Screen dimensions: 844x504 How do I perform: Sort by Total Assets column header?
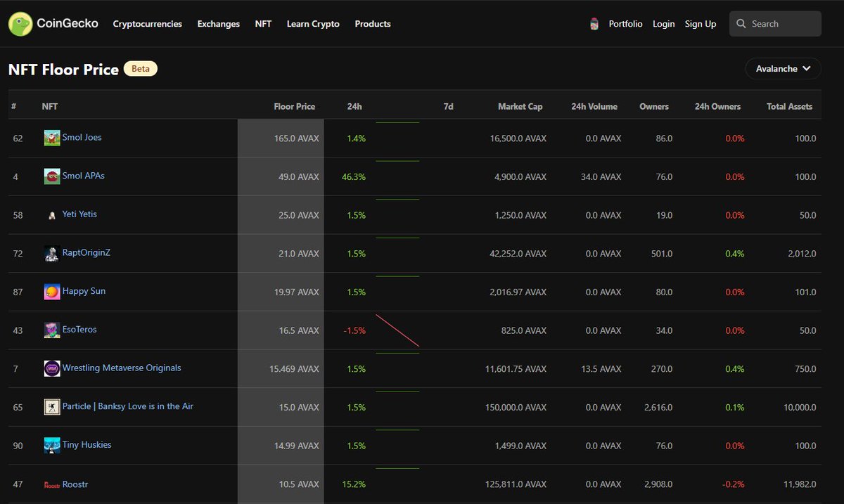(789, 107)
